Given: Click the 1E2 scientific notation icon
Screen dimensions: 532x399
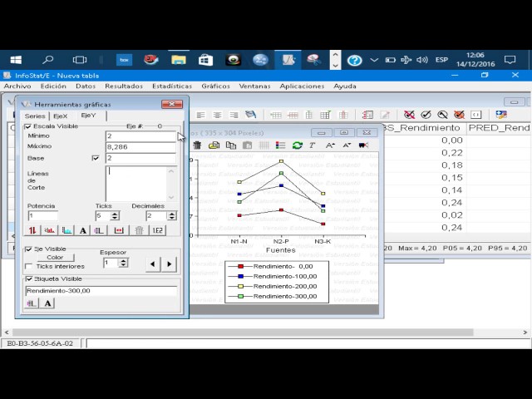Looking at the screenshot, I should 157,230.
